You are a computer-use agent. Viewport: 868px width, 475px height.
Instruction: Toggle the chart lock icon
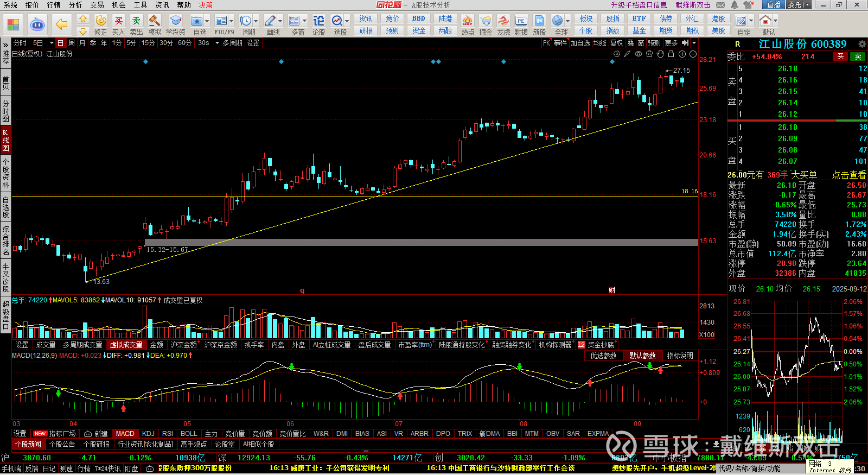(x=671, y=54)
